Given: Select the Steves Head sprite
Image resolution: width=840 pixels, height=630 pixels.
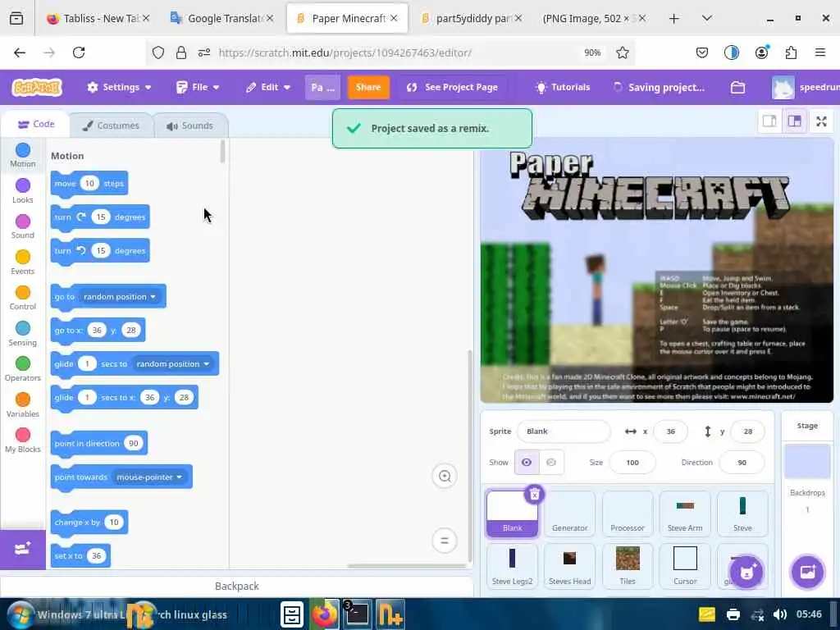Looking at the screenshot, I should (569, 566).
